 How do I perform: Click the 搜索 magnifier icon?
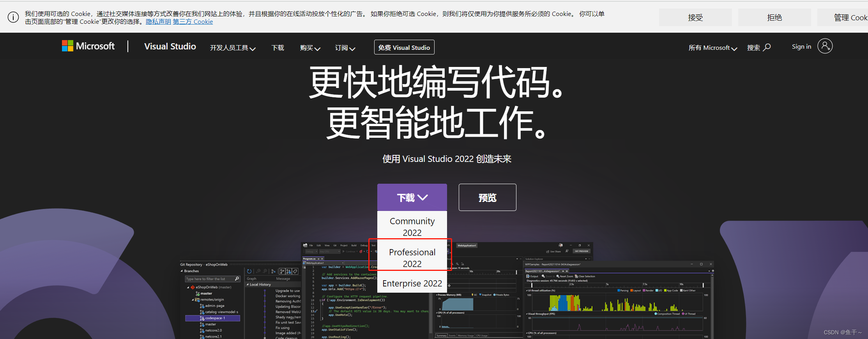pos(767,47)
